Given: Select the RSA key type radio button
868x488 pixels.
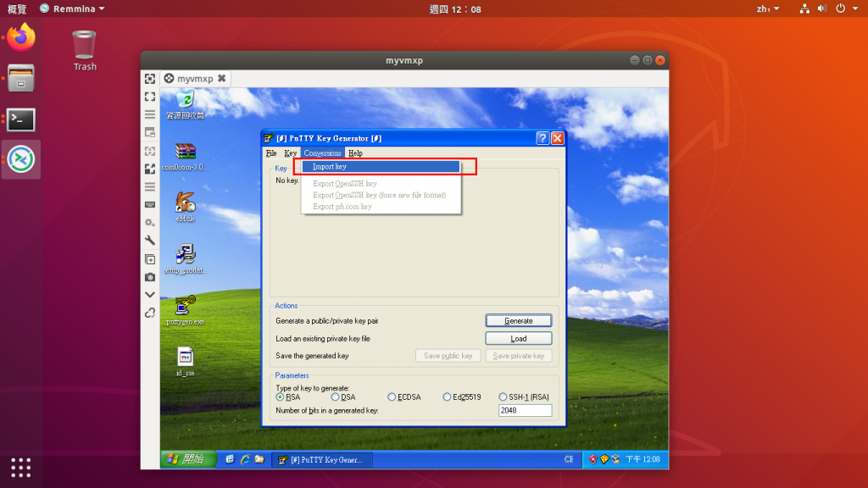Looking at the screenshot, I should [x=280, y=397].
